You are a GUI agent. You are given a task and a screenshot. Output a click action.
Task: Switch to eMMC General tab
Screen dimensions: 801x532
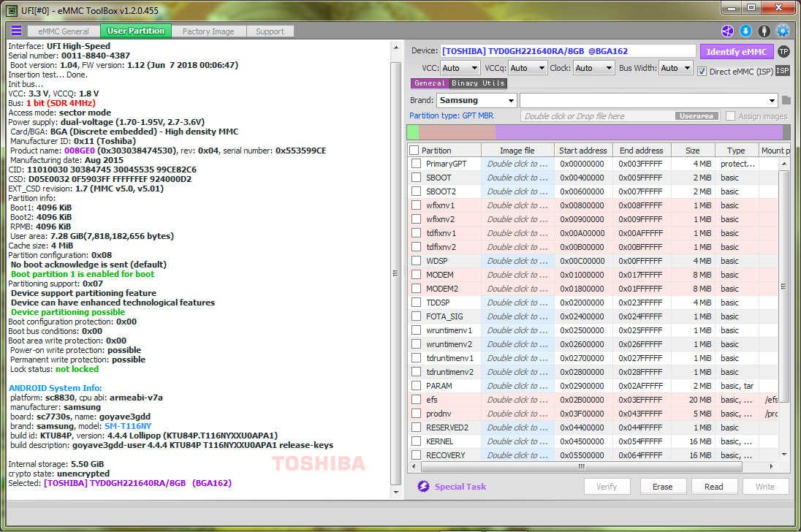(x=64, y=31)
